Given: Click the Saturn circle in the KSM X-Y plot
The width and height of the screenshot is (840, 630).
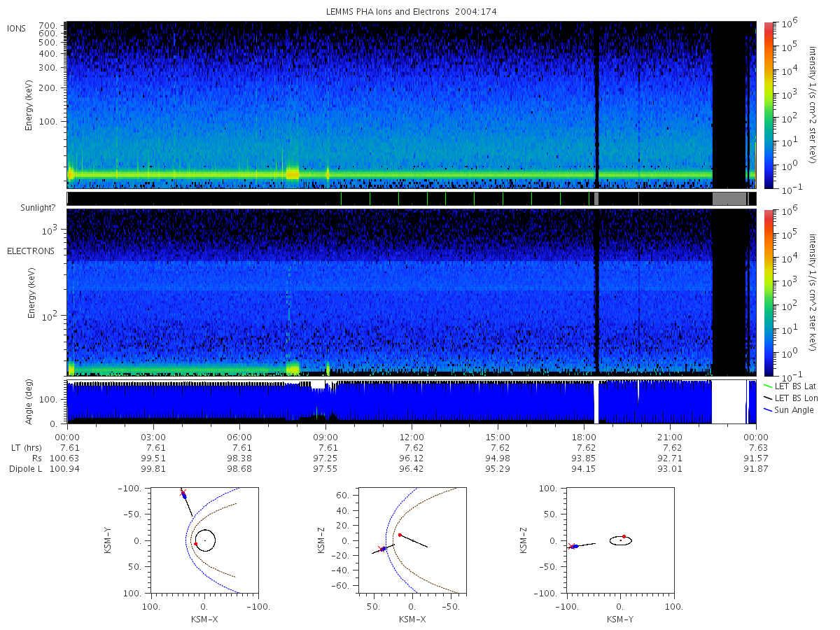Looking at the screenshot, I should [205, 540].
